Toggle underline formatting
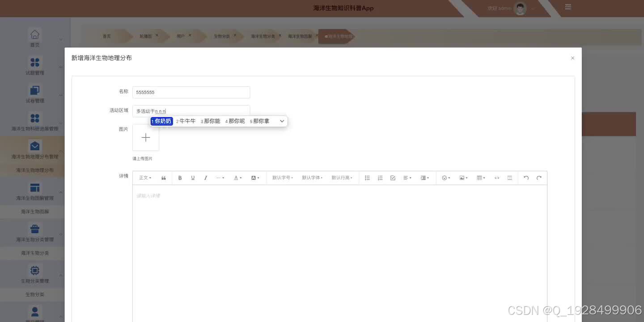Screen dimensions: 644x322 (x=193, y=178)
